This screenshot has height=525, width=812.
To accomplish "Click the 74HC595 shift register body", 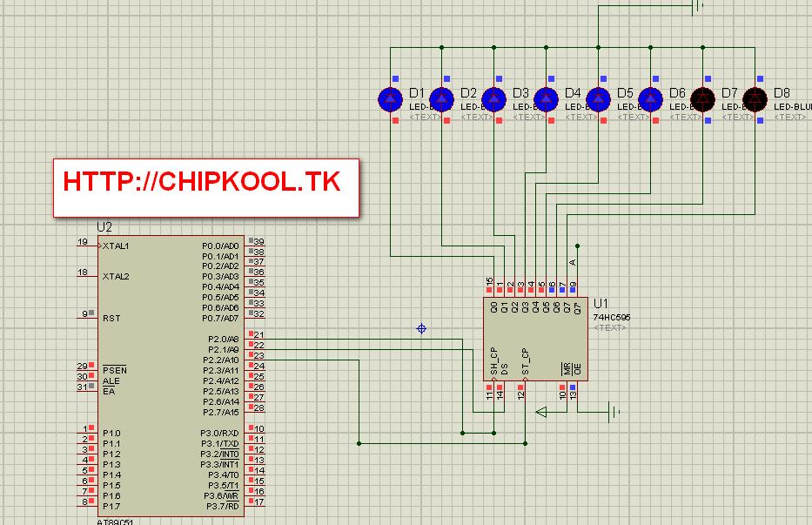I will tap(535, 340).
